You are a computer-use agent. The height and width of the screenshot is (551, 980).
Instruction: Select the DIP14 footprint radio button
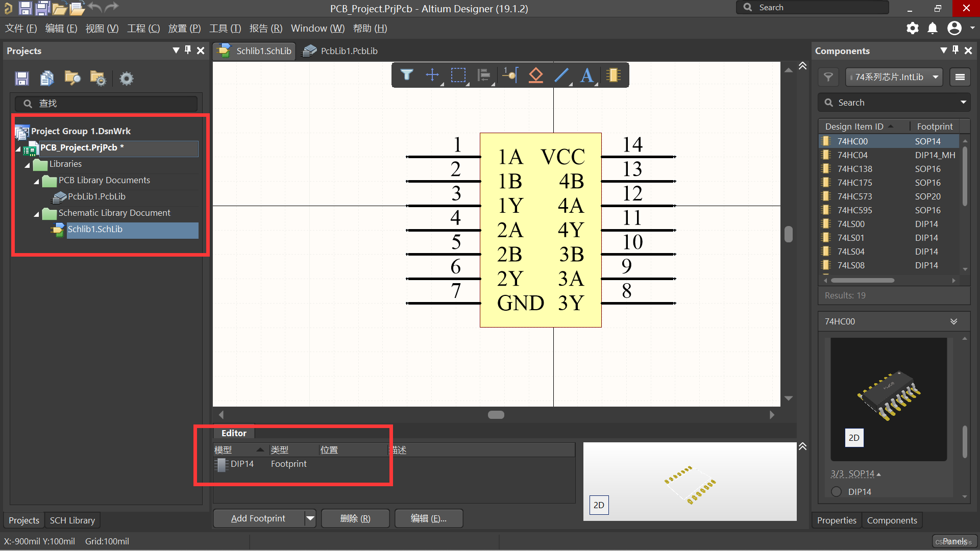836,492
